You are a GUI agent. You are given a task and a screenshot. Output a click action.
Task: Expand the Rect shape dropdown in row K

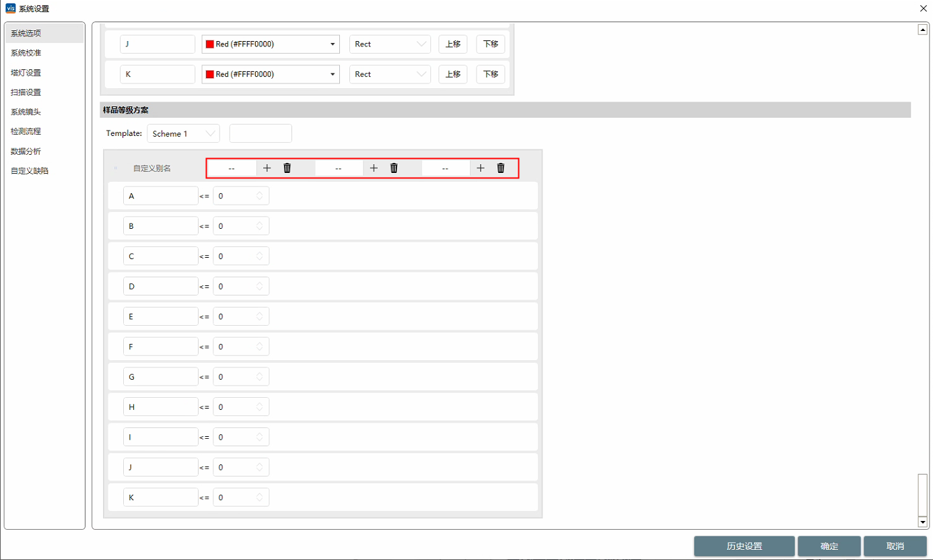point(390,75)
